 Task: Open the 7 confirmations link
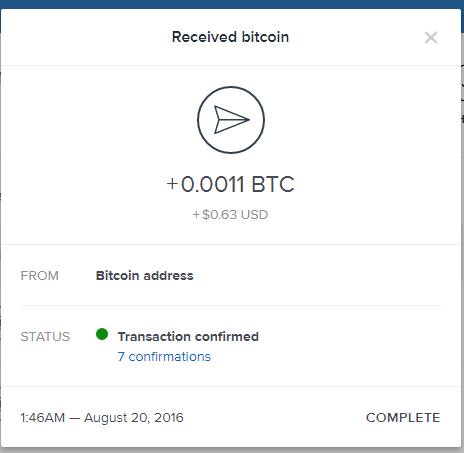[164, 357]
